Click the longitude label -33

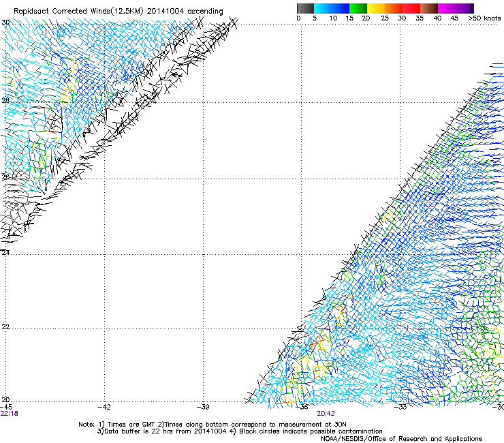click(x=400, y=407)
